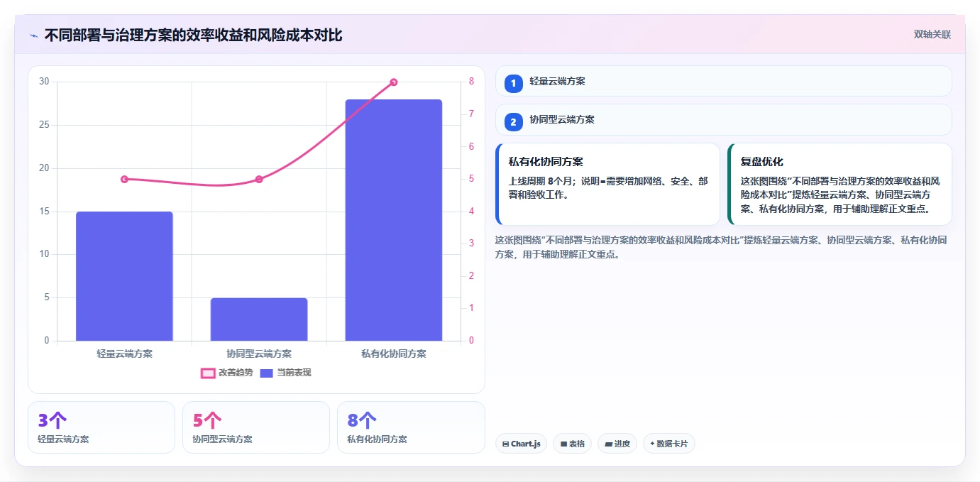The width and height of the screenshot is (980, 482).
Task: Click the 轻量云端方案 bar in chart
Action: (124, 276)
